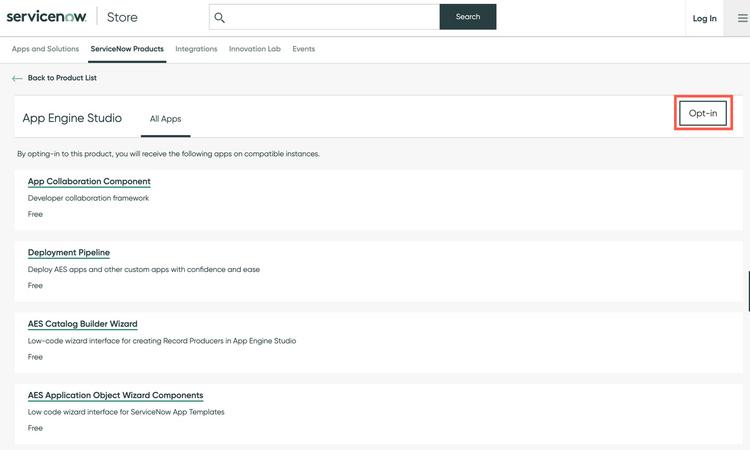Click the back arrow icon
750x450 pixels.
click(x=17, y=78)
